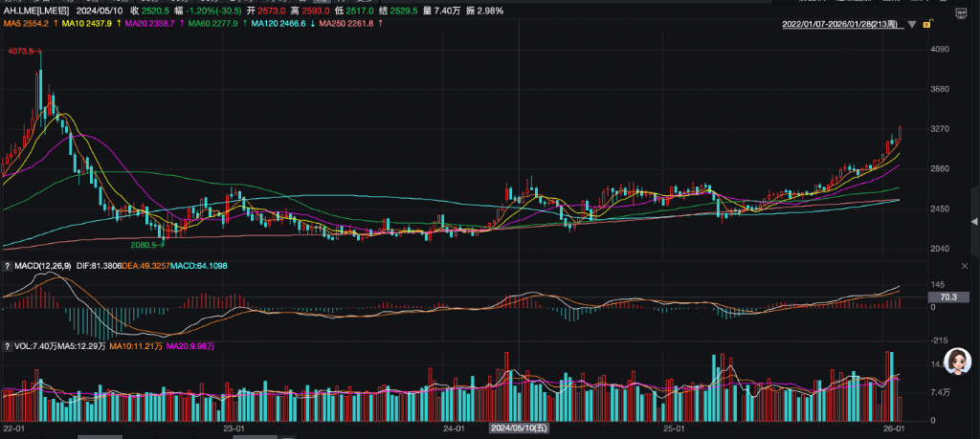This screenshot has height=439, width=980.
Task: Expand the date range dropdown triangle
Action: [x=913, y=24]
